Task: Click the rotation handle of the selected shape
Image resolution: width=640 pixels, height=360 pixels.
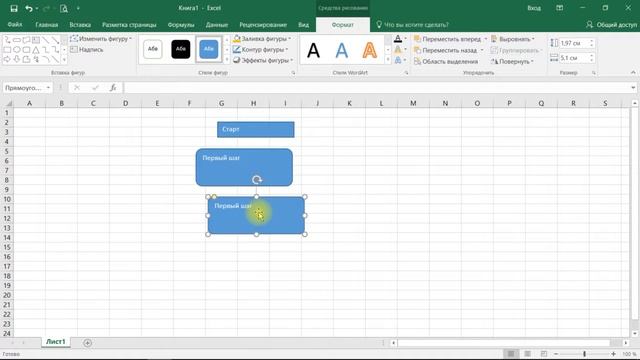Action: tap(257, 180)
